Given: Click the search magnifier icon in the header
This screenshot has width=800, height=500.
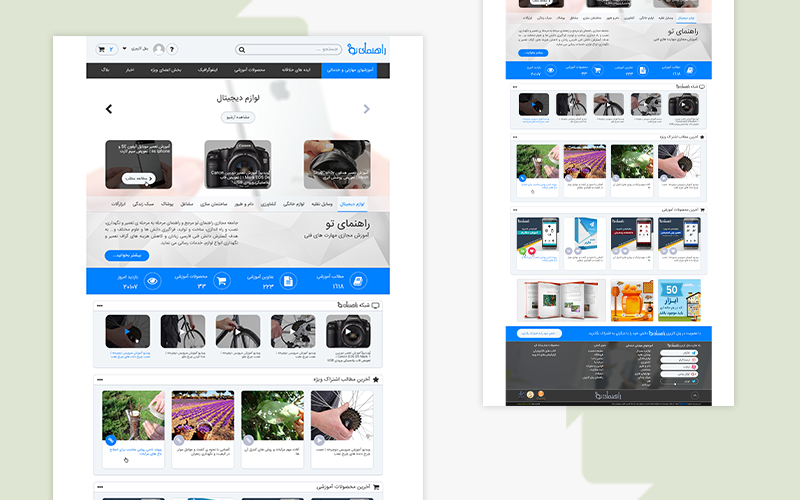Looking at the screenshot, I should click(x=242, y=49).
